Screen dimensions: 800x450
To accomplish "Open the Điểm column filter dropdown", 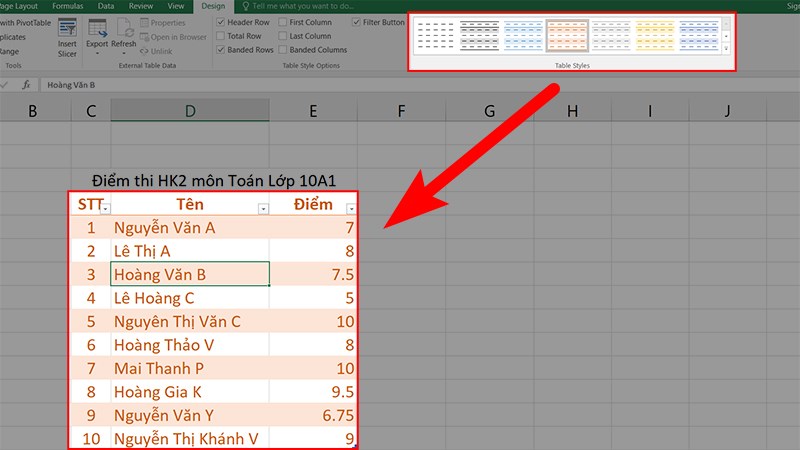I will [x=350, y=209].
